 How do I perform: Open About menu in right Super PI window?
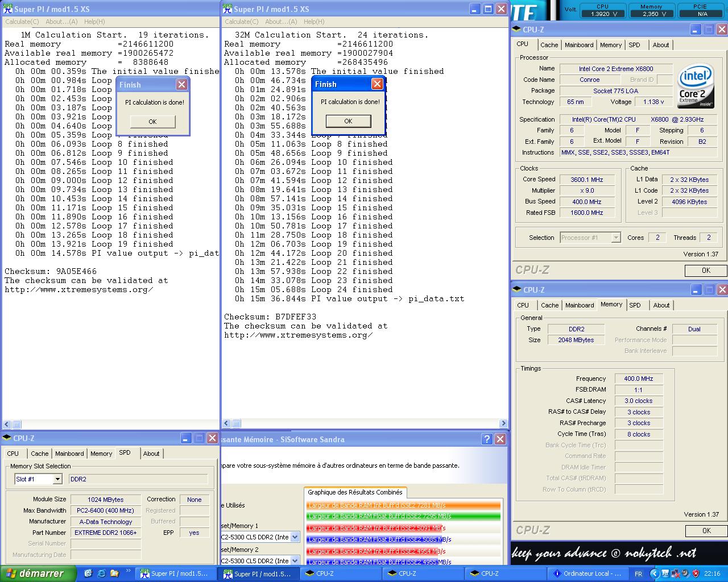coord(281,22)
